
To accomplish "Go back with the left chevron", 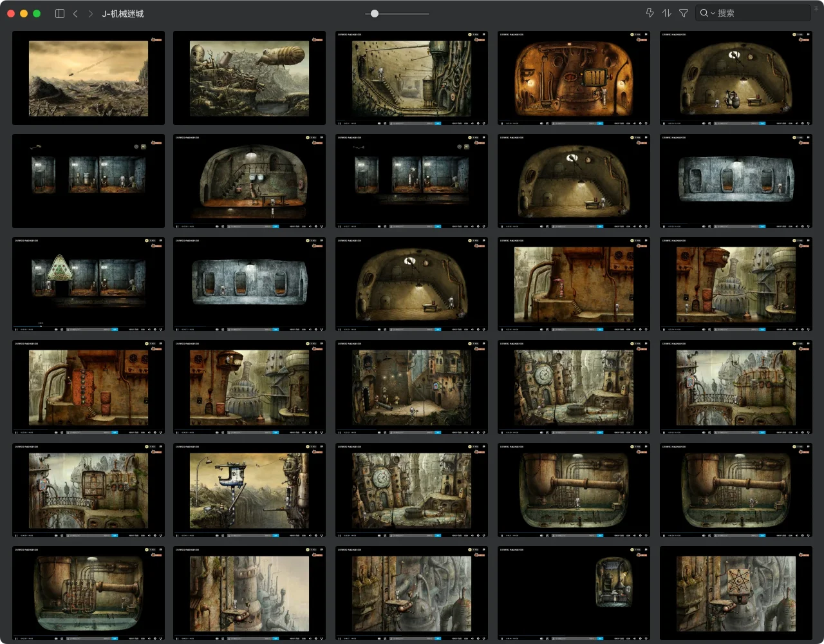I will [75, 14].
